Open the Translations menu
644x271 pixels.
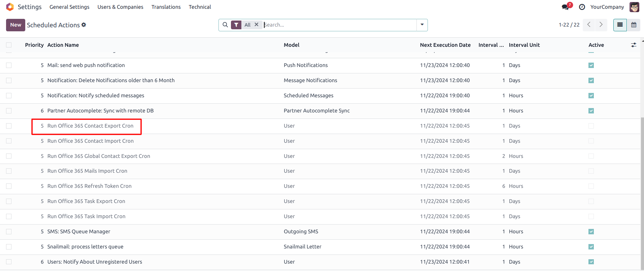point(166,7)
